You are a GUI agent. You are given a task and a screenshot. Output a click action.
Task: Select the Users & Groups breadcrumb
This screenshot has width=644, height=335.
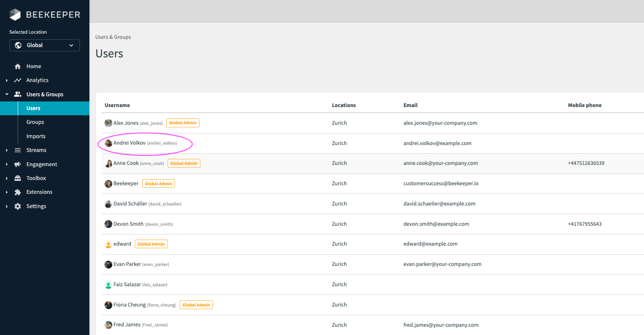click(113, 37)
